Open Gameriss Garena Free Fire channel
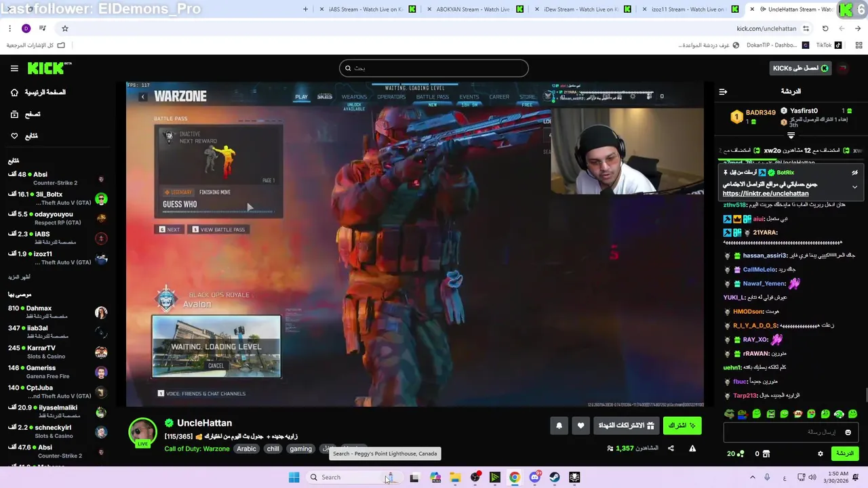This screenshot has height=488, width=868. (58, 372)
